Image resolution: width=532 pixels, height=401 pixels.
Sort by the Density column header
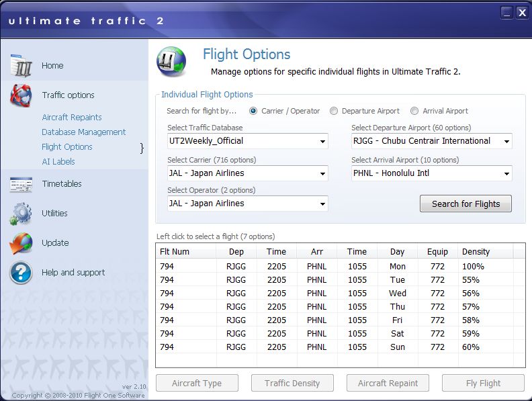[x=485, y=252]
